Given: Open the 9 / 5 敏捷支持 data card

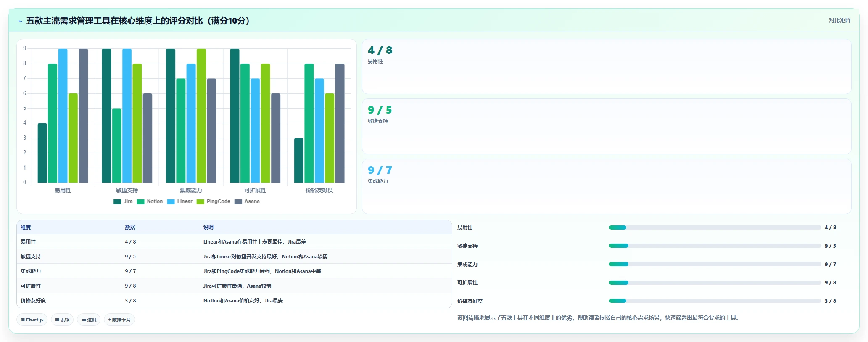Looking at the screenshot, I should coord(607,126).
